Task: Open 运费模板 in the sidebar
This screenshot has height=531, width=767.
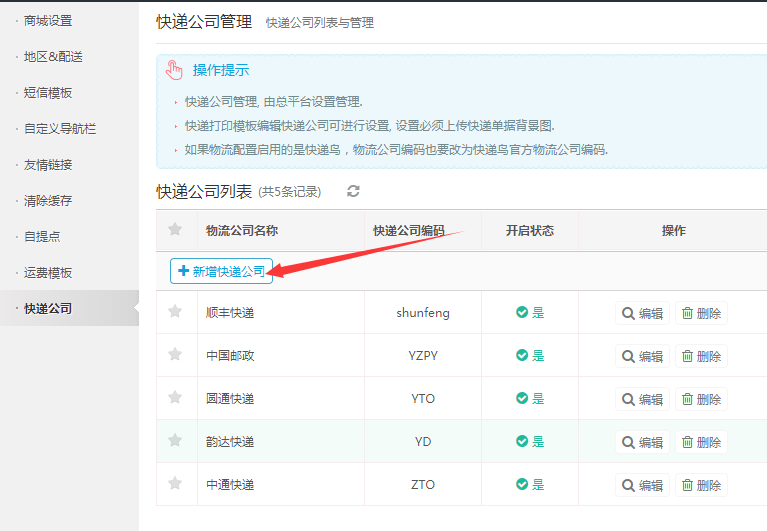Action: pos(48,273)
